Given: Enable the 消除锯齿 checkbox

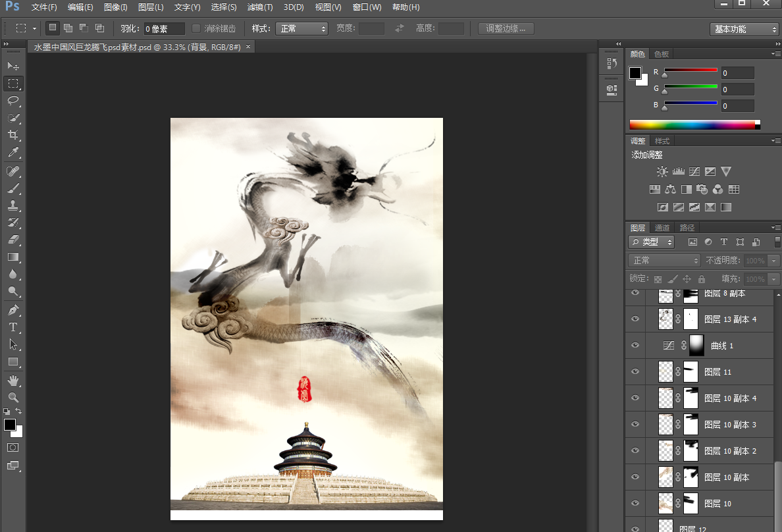Looking at the screenshot, I should [196, 28].
